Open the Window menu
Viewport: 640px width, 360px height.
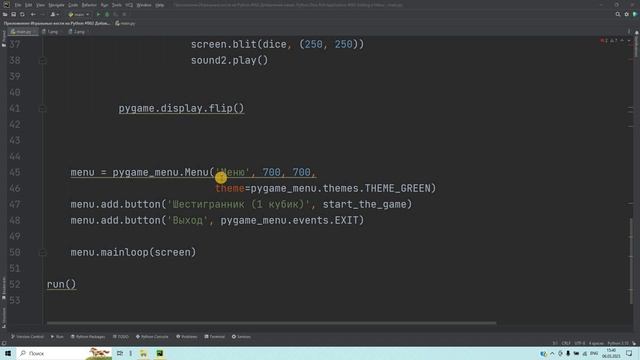(144, 5)
